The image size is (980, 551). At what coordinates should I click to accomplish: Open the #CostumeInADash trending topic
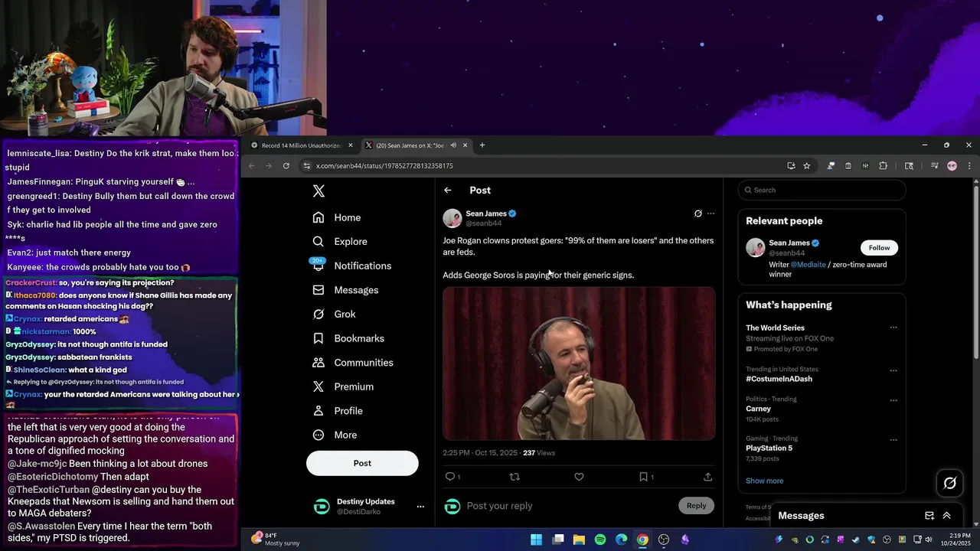(779, 379)
